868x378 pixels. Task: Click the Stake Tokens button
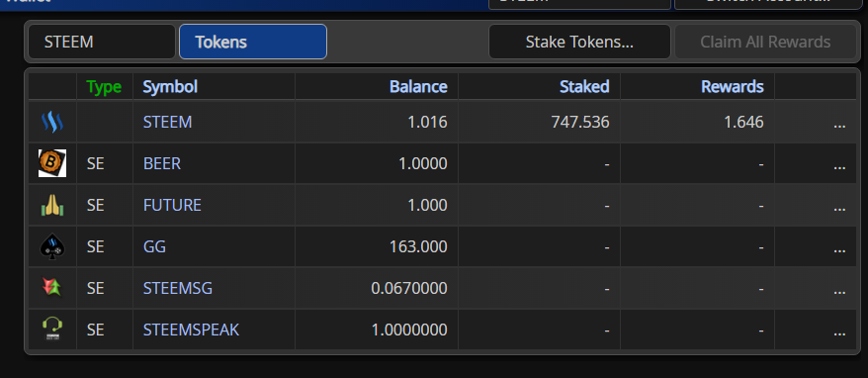(x=579, y=42)
